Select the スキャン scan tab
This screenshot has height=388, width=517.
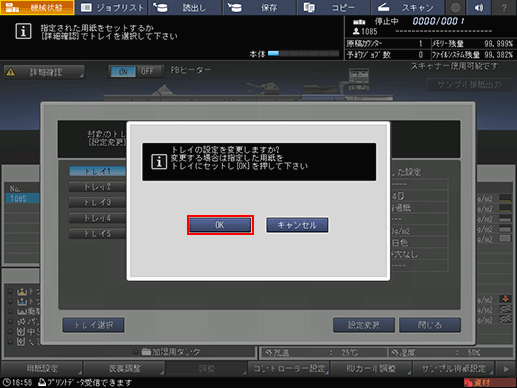pyautogui.click(x=408, y=7)
